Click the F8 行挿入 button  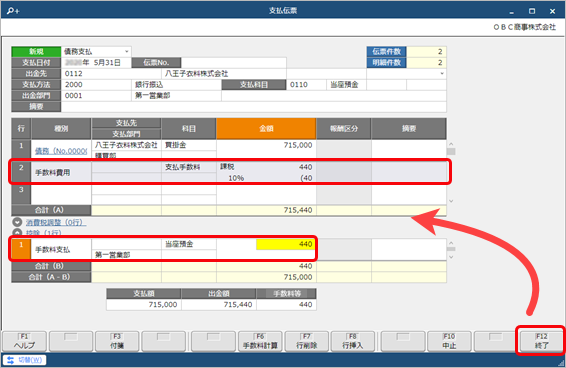pyautogui.click(x=353, y=341)
